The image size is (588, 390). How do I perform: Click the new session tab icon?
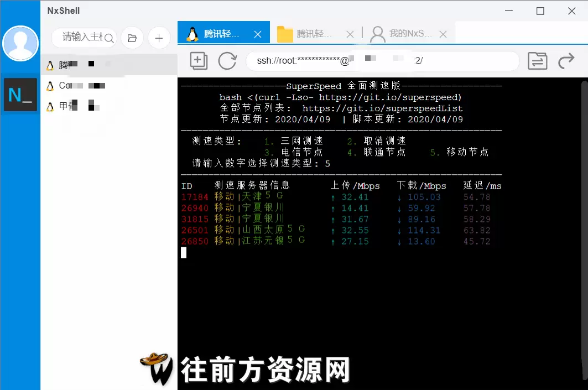199,60
